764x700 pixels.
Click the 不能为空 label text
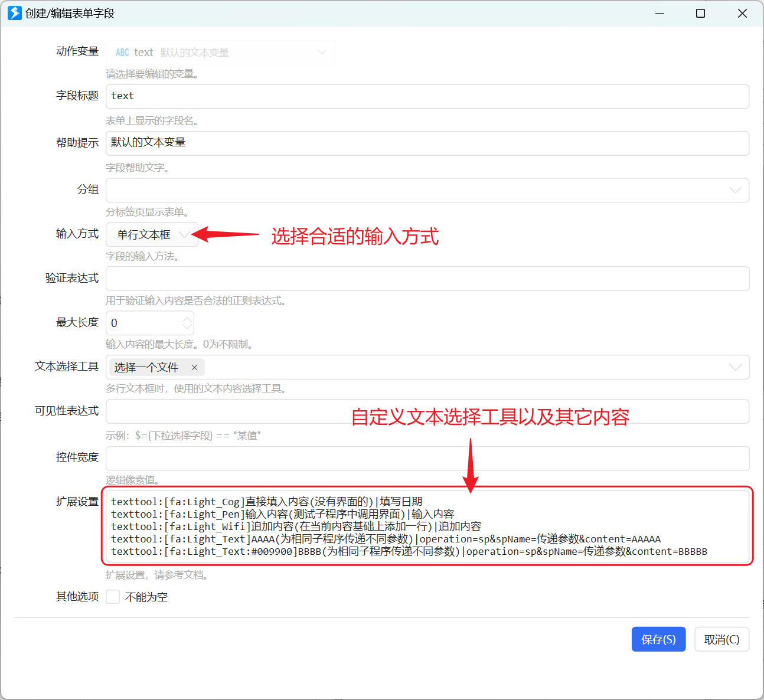coord(146,597)
